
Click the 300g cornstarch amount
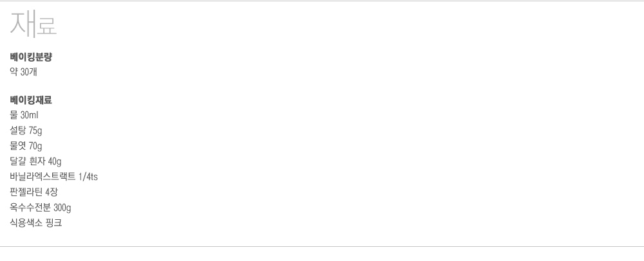click(x=62, y=208)
